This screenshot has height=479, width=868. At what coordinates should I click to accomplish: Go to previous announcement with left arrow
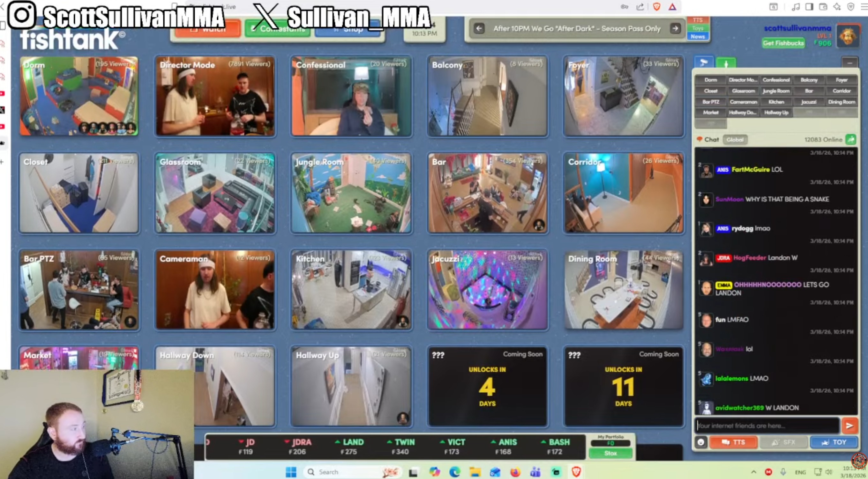479,29
